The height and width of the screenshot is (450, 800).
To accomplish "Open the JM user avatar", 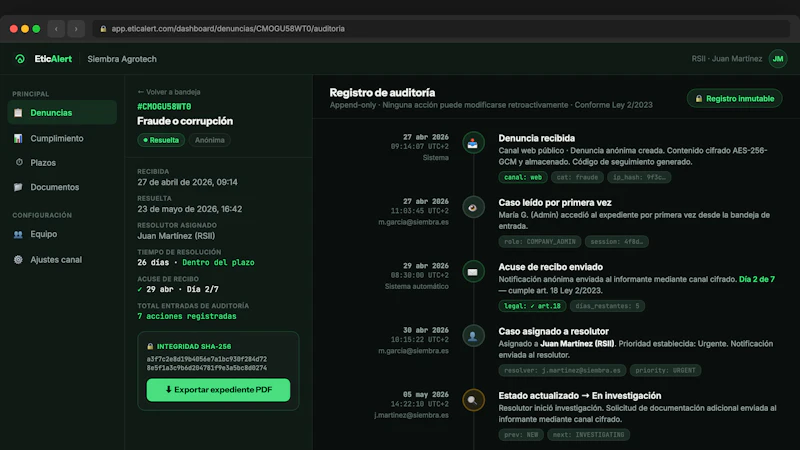I will 778,59.
